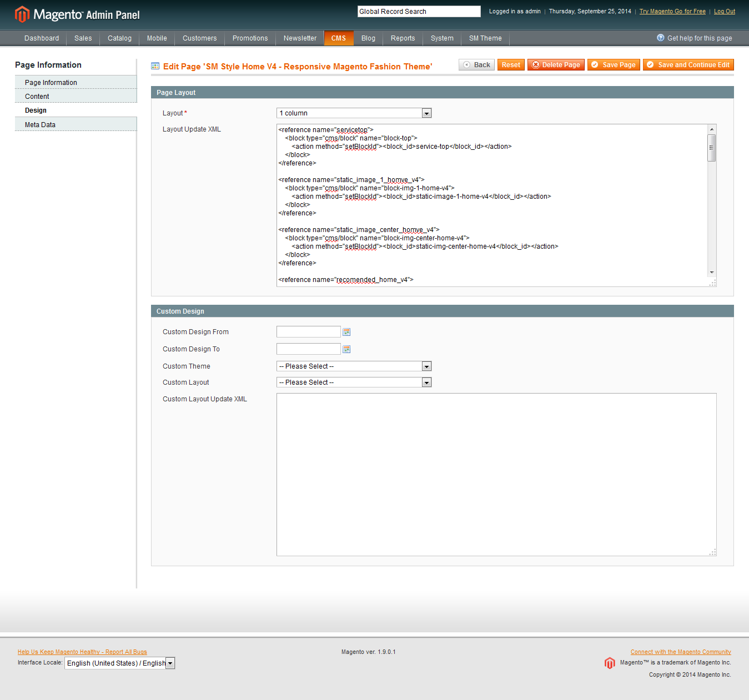Switch to the Meta Data tab
The height and width of the screenshot is (700, 749).
(x=76, y=124)
